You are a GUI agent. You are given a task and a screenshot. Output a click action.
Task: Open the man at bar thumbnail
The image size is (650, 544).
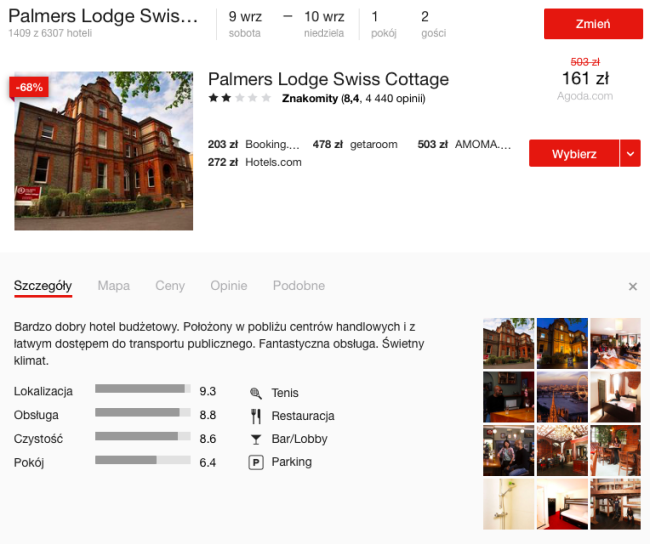(x=509, y=397)
